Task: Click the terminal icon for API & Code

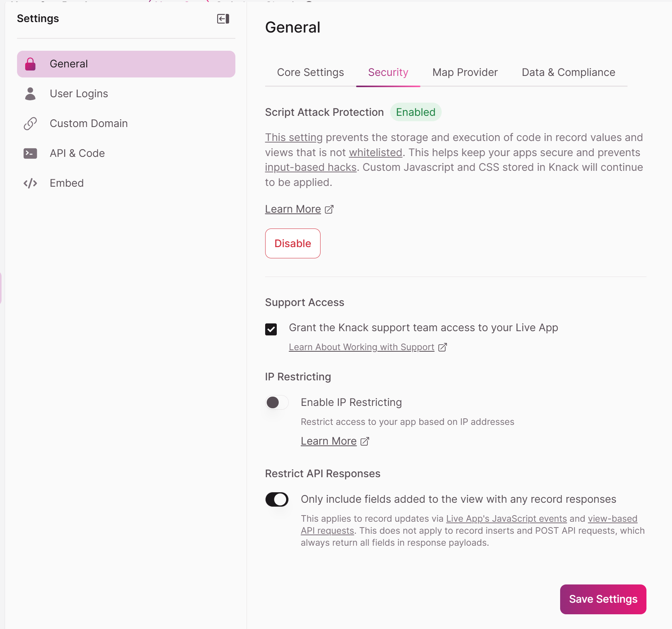Action: (30, 153)
